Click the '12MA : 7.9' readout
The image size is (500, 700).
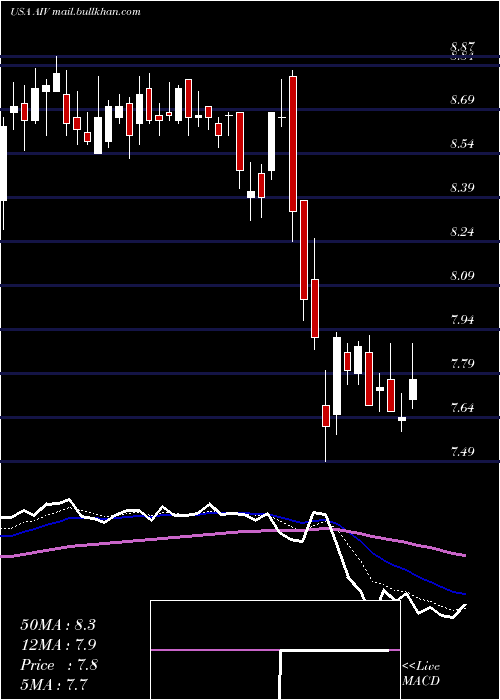pyautogui.click(x=58, y=645)
